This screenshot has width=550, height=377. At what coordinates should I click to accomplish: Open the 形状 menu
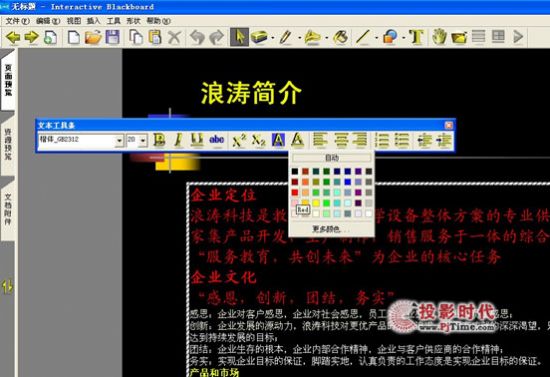(x=133, y=21)
